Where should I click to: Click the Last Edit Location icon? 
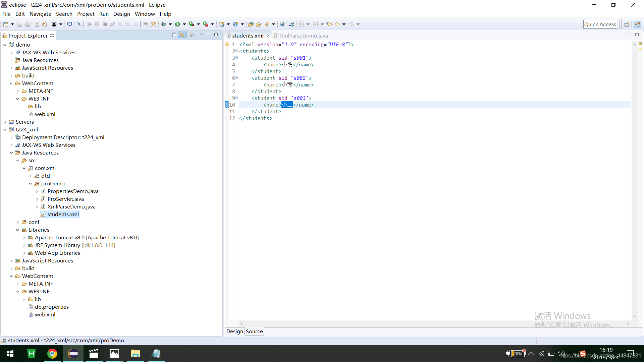[329, 24]
